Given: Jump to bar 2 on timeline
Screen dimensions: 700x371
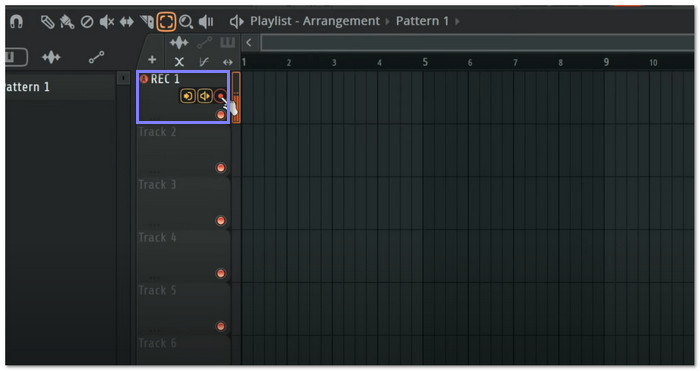Looking at the screenshot, I should pyautogui.click(x=289, y=63).
